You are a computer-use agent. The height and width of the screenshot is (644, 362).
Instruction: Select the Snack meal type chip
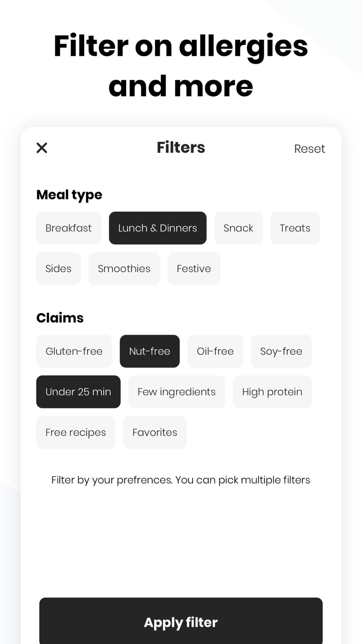[238, 228]
